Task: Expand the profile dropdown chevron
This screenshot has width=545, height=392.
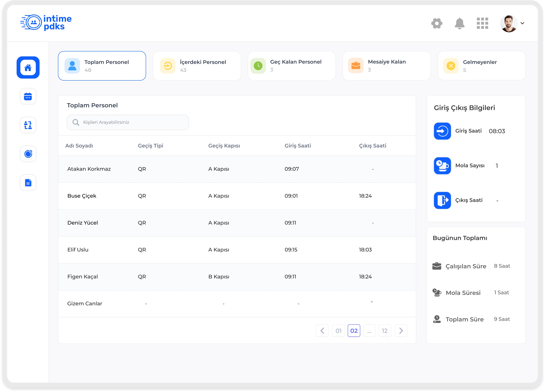Action: (x=522, y=23)
